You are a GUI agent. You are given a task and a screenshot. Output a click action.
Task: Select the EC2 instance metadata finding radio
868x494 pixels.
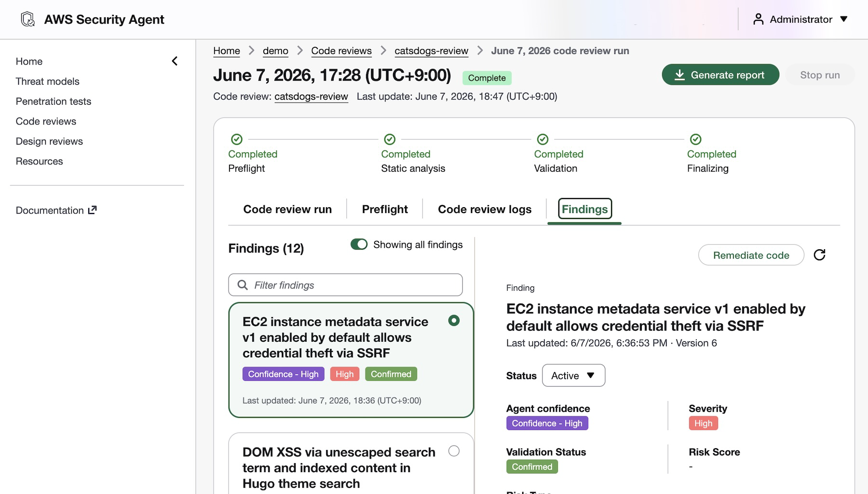(x=454, y=320)
